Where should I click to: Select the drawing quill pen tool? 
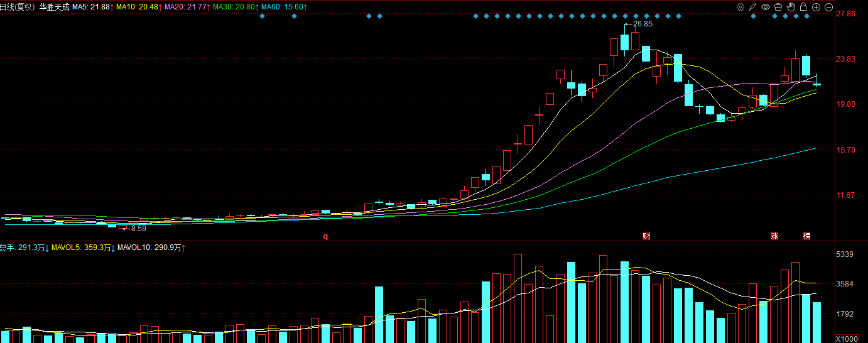752,7
